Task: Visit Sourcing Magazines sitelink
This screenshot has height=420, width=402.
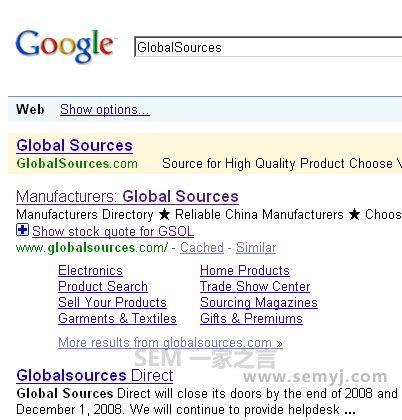Action: (x=259, y=303)
